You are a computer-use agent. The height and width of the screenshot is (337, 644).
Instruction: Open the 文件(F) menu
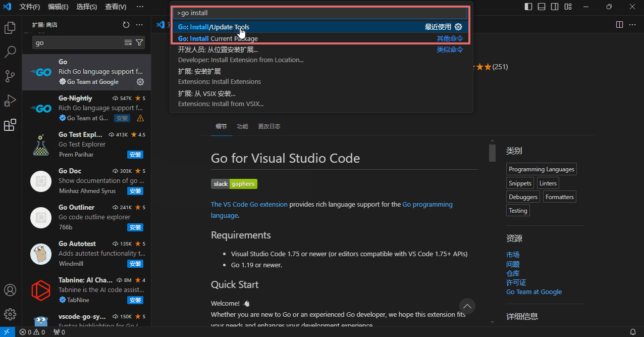(x=30, y=7)
